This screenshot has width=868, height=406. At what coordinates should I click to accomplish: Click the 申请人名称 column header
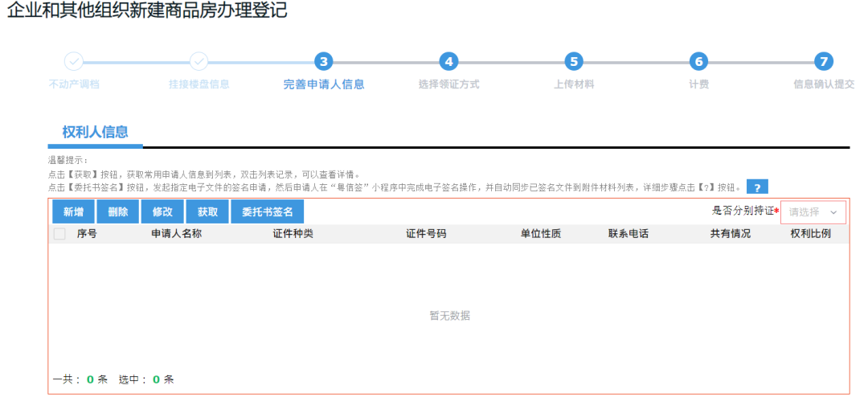177,234
